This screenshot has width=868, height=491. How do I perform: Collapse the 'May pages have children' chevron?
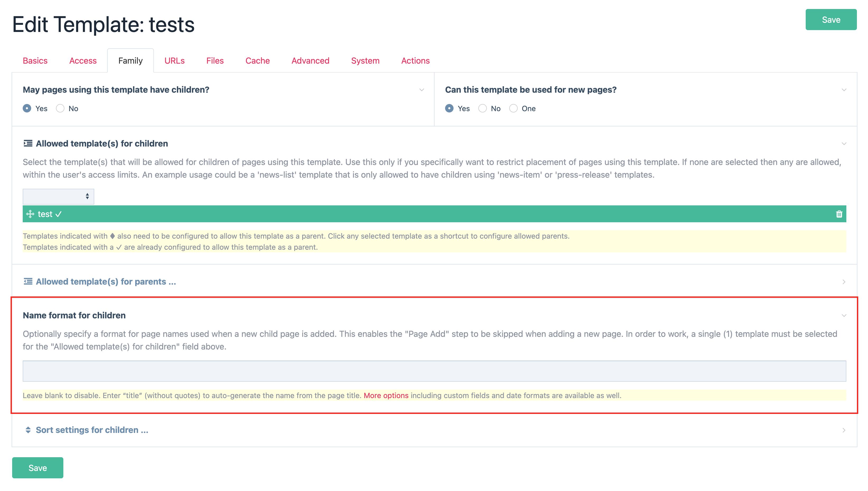[422, 90]
